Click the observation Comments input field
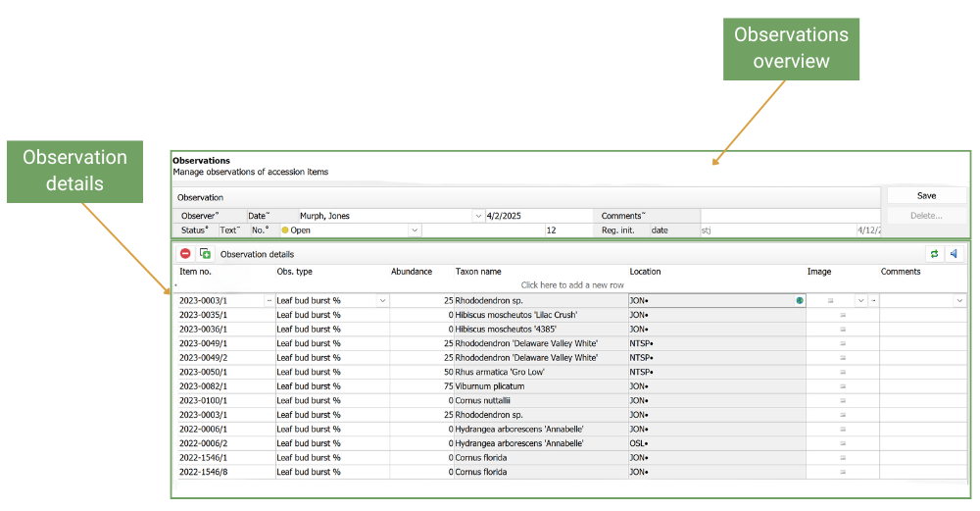 tap(790, 216)
